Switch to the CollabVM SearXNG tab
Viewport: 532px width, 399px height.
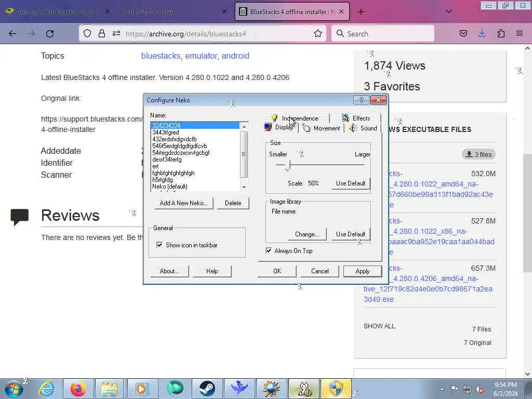click(x=173, y=11)
